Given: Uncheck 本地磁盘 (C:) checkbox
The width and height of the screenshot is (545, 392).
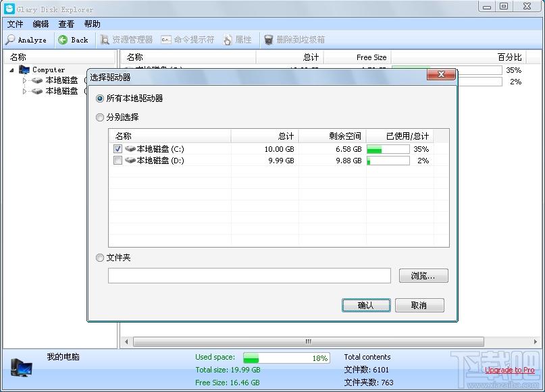Looking at the screenshot, I should [x=118, y=149].
